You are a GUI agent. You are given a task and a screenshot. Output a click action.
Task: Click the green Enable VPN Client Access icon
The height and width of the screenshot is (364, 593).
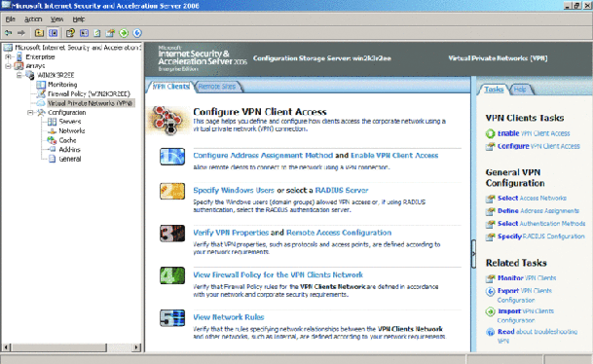[491, 133]
